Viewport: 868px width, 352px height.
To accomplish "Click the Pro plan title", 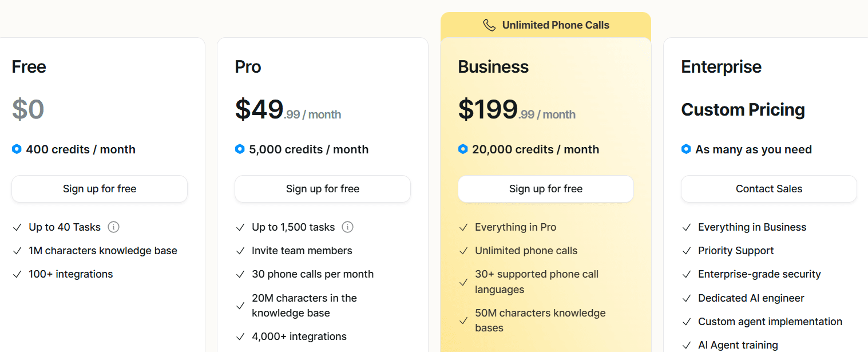I will [247, 66].
